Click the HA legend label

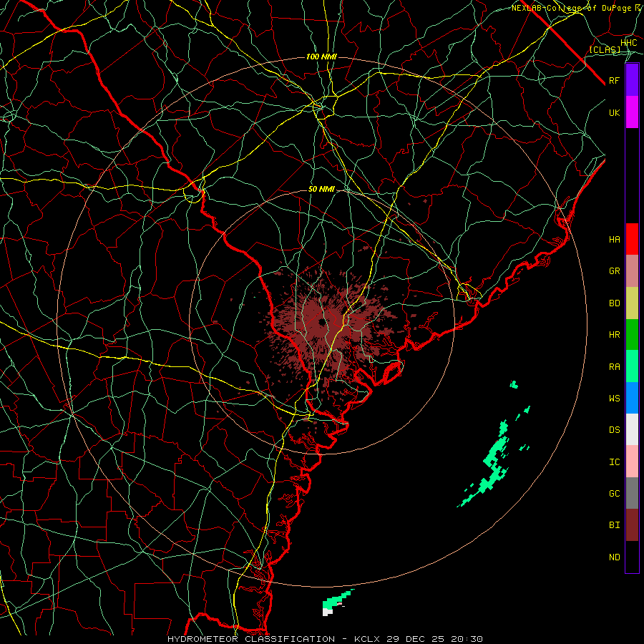(x=615, y=240)
